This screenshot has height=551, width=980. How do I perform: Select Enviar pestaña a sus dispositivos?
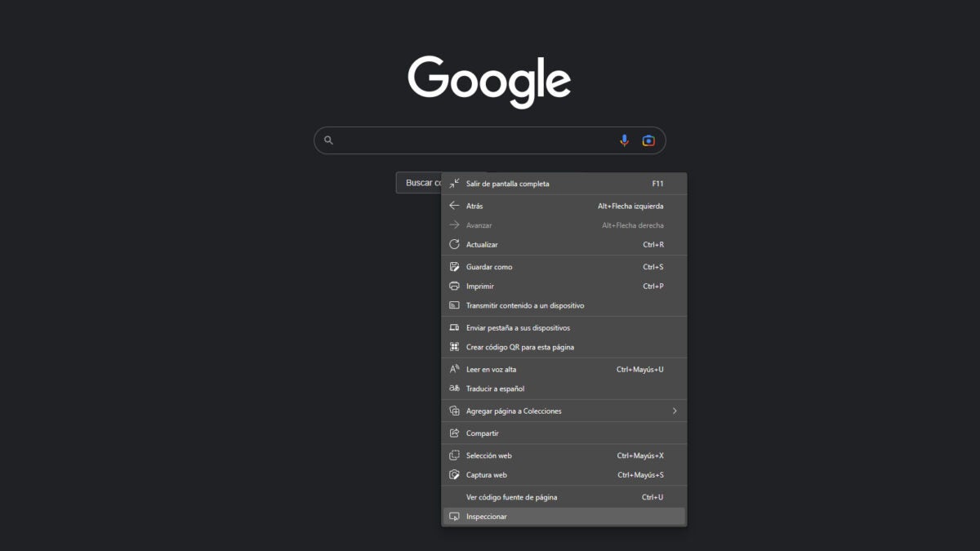pyautogui.click(x=518, y=327)
